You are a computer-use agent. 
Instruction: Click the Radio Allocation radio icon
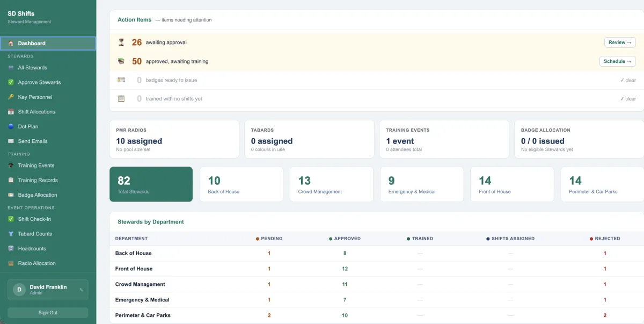11,263
